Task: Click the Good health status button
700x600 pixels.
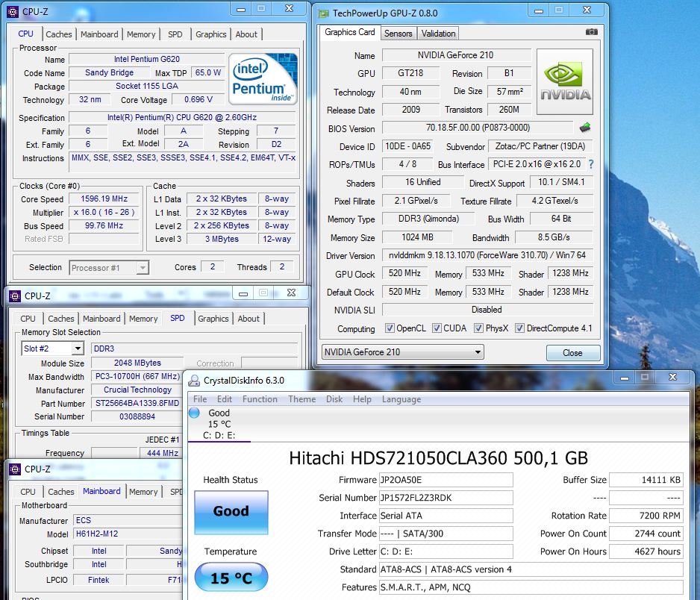Action: click(231, 512)
